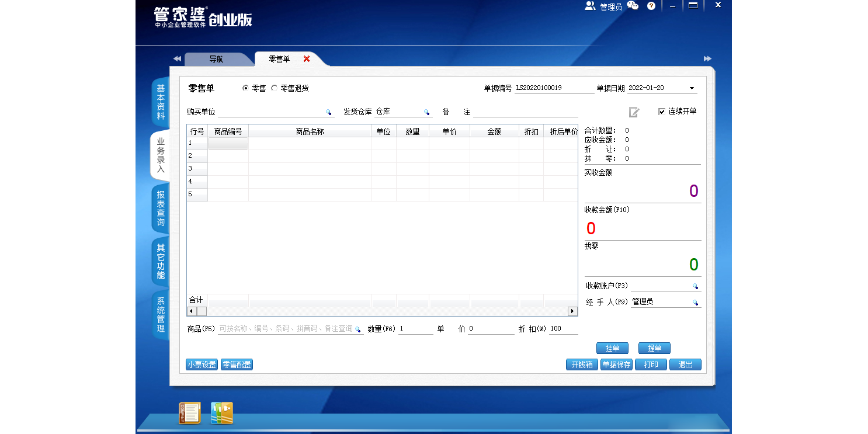Click the edit note icon beside 连续开单

tap(634, 112)
